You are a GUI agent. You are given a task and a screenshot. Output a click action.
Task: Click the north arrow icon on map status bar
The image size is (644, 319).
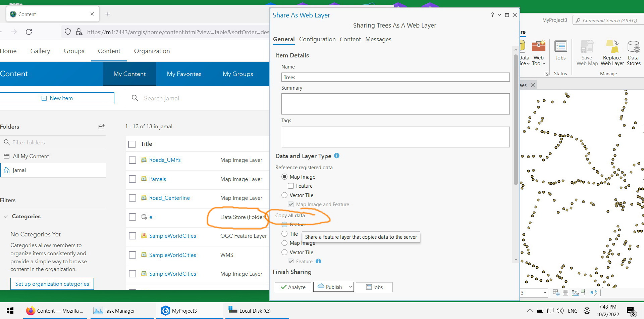(594, 292)
